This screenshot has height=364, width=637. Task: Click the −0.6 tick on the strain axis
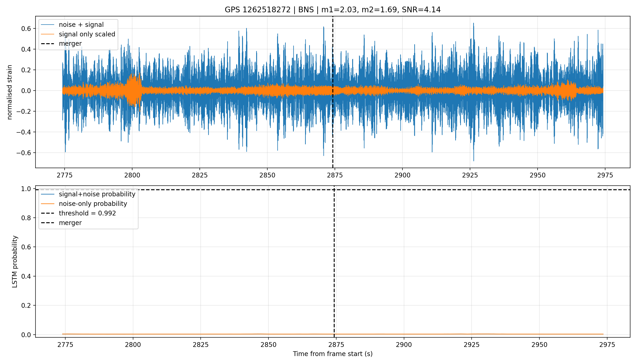pos(24,153)
